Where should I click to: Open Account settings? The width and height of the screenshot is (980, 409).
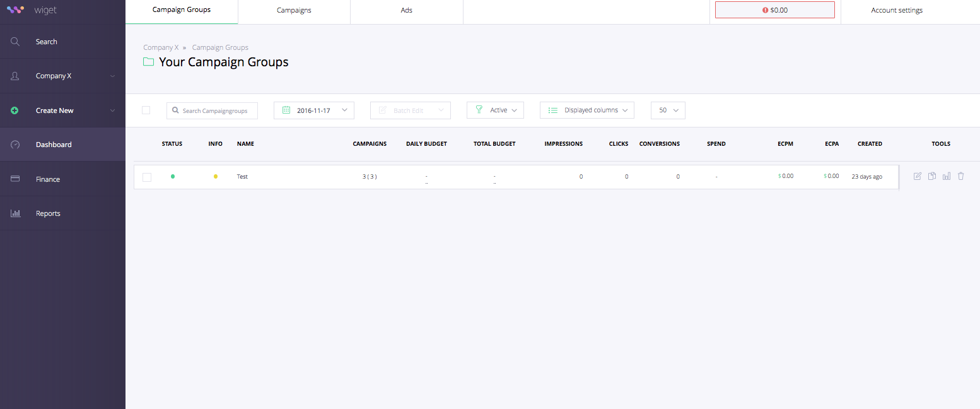897,11
